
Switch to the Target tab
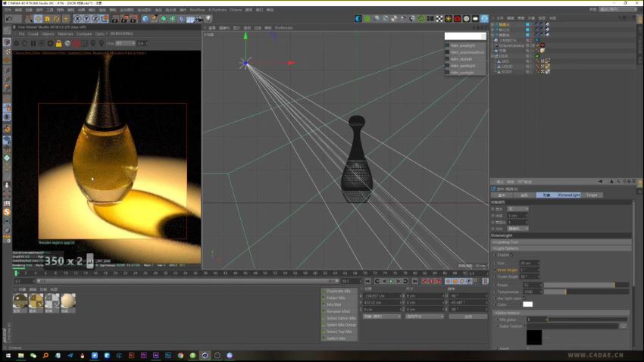click(x=592, y=195)
